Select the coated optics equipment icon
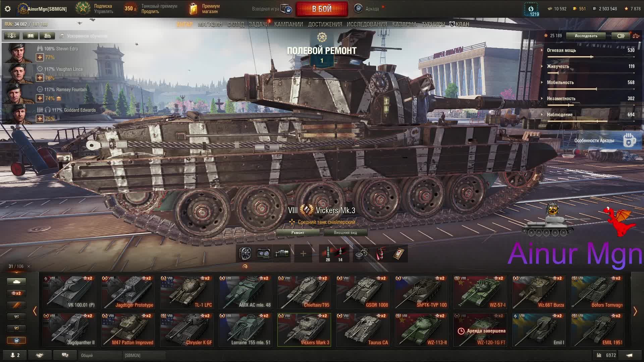The height and width of the screenshot is (362, 644). [x=263, y=254]
